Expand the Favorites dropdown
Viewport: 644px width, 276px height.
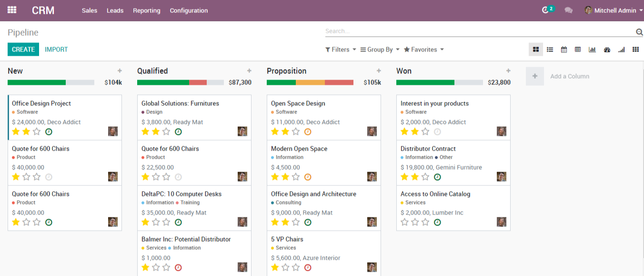click(x=423, y=50)
